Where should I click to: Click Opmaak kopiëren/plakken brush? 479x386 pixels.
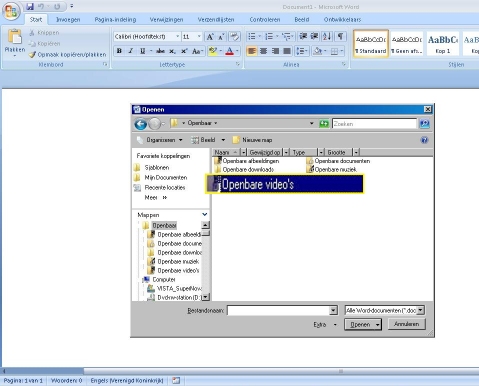coord(67,54)
